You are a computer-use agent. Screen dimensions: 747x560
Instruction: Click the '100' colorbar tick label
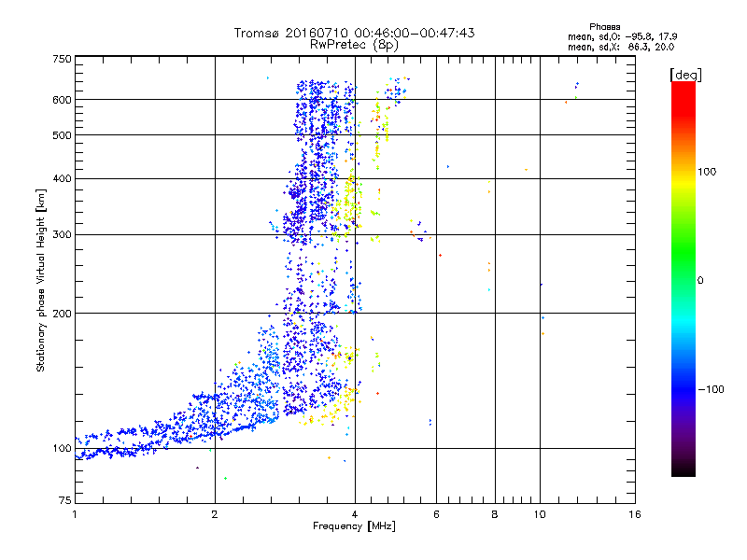tap(707, 172)
